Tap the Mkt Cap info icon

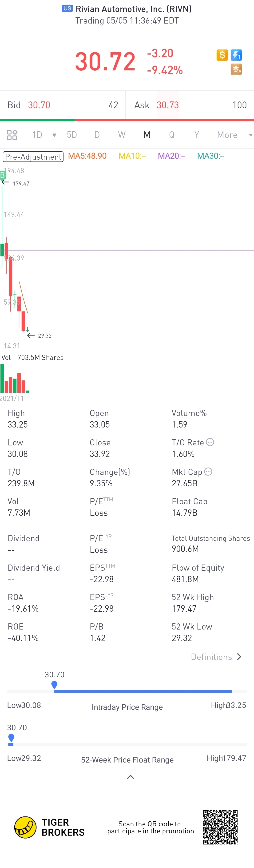208,471
